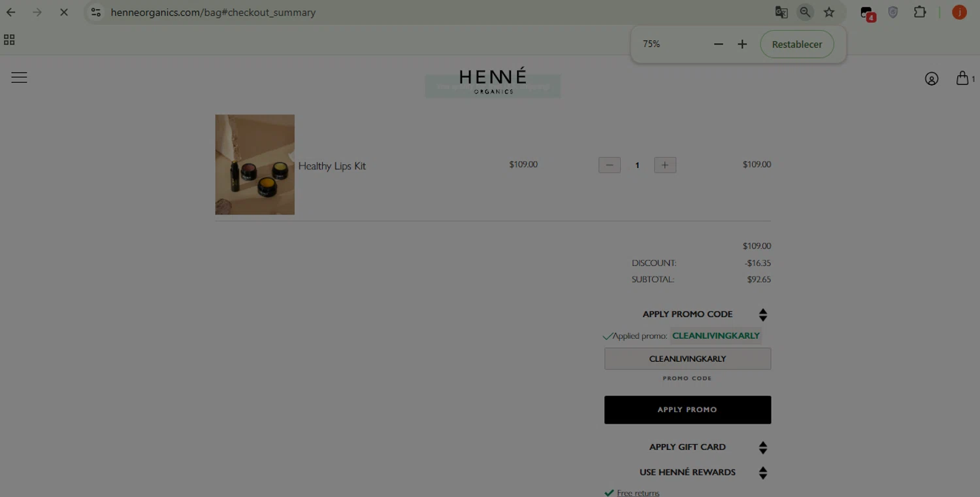Click the applied CLEANLIVINGKARLY promo tag
The height and width of the screenshot is (497, 980).
tap(716, 335)
